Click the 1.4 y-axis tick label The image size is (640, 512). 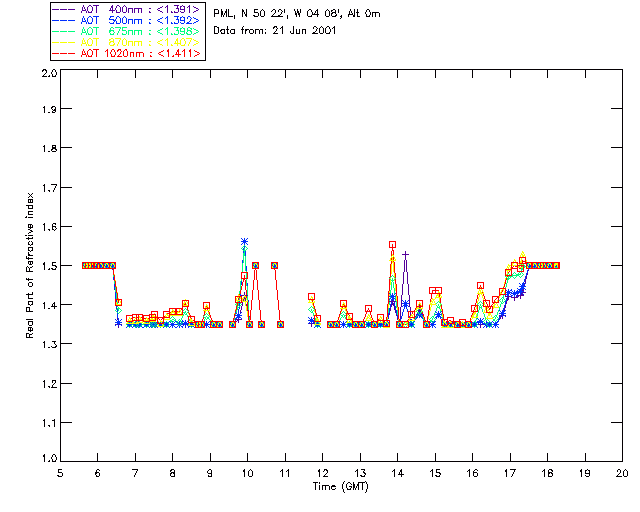click(49, 305)
